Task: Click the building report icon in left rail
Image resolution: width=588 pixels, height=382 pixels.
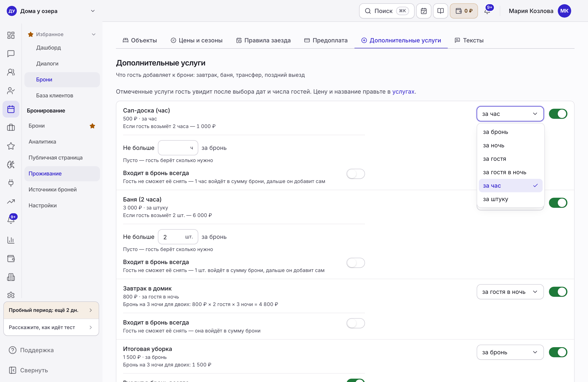Action: (x=11, y=277)
